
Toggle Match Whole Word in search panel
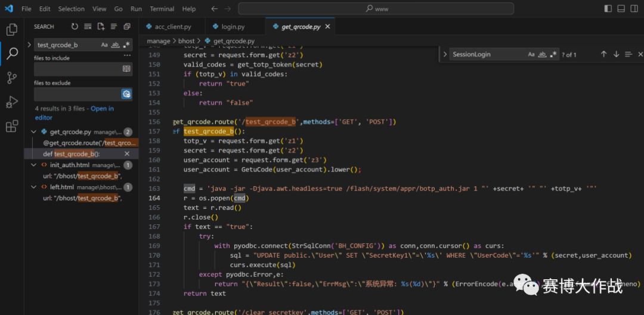click(x=116, y=45)
